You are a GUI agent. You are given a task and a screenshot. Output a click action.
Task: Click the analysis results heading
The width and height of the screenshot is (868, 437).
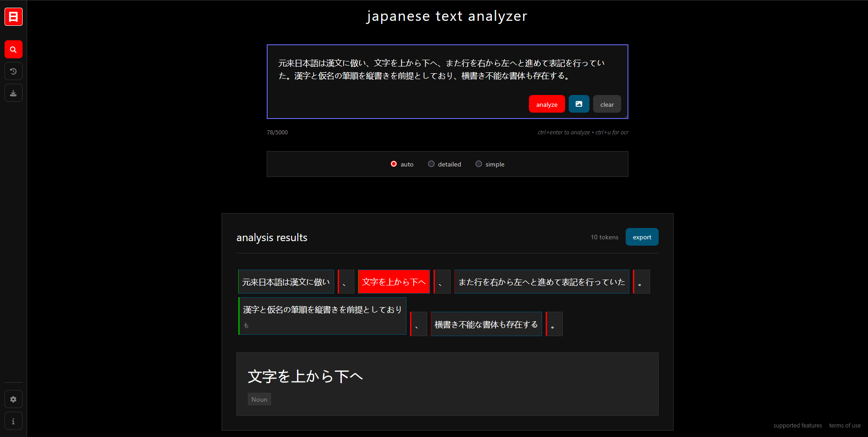click(x=272, y=237)
